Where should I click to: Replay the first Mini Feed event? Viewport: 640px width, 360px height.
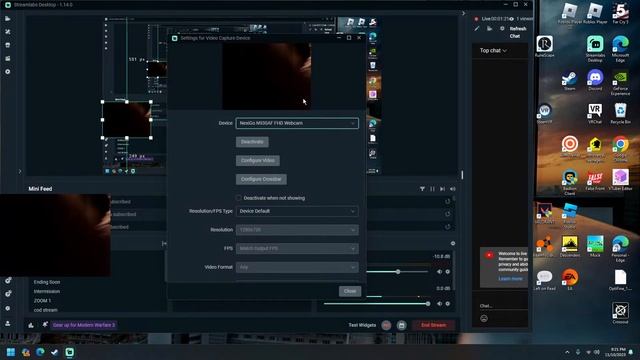pos(448,201)
